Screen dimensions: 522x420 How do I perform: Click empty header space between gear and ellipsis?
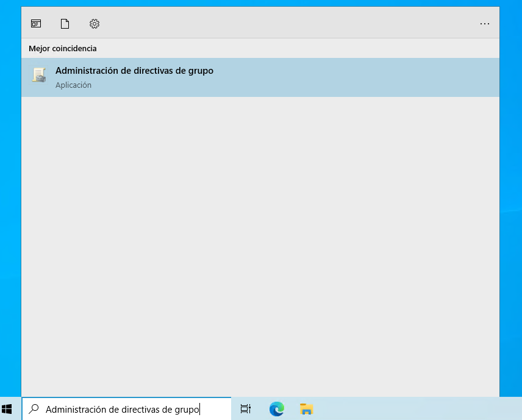pos(287,24)
